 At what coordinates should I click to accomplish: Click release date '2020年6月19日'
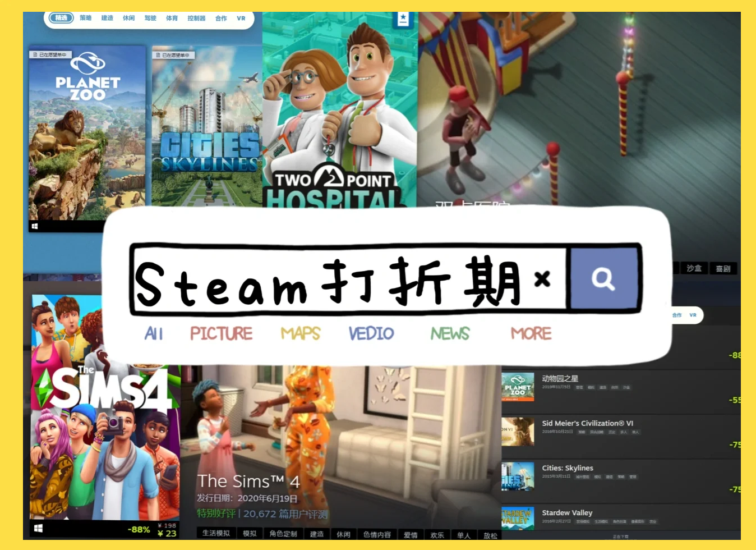[268, 498]
